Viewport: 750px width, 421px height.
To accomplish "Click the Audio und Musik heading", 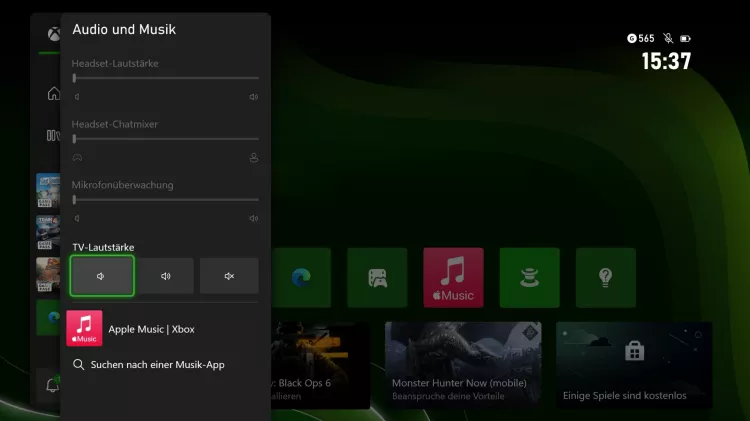I will coord(124,29).
